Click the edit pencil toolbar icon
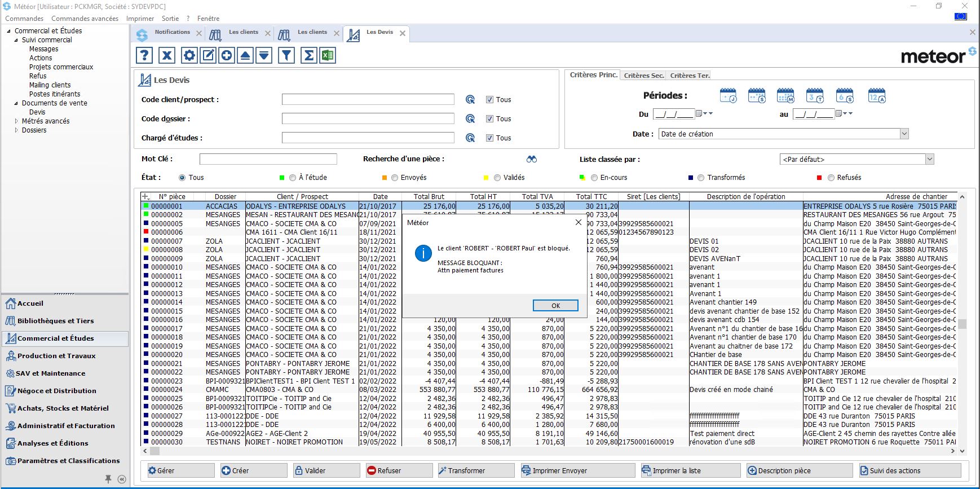980x489 pixels. click(208, 55)
